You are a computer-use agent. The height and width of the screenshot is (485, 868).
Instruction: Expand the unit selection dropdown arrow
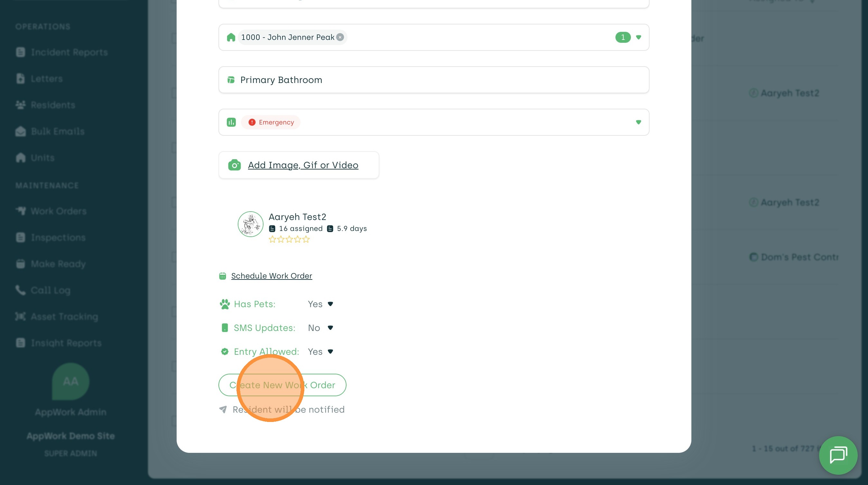(x=638, y=37)
